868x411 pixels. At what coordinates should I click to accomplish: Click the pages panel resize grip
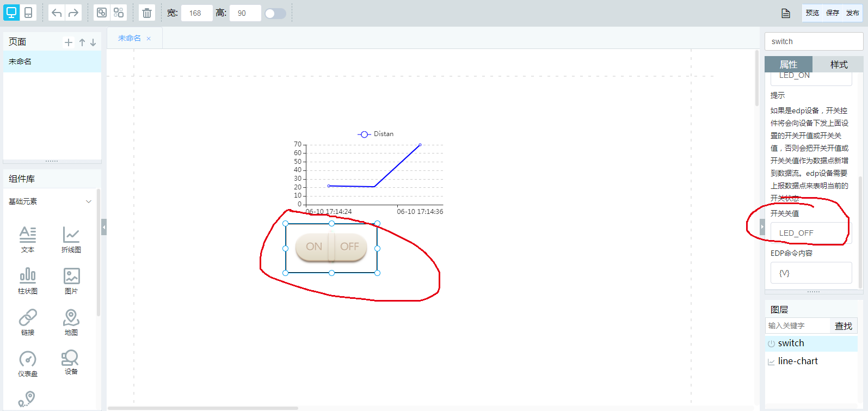click(x=52, y=161)
